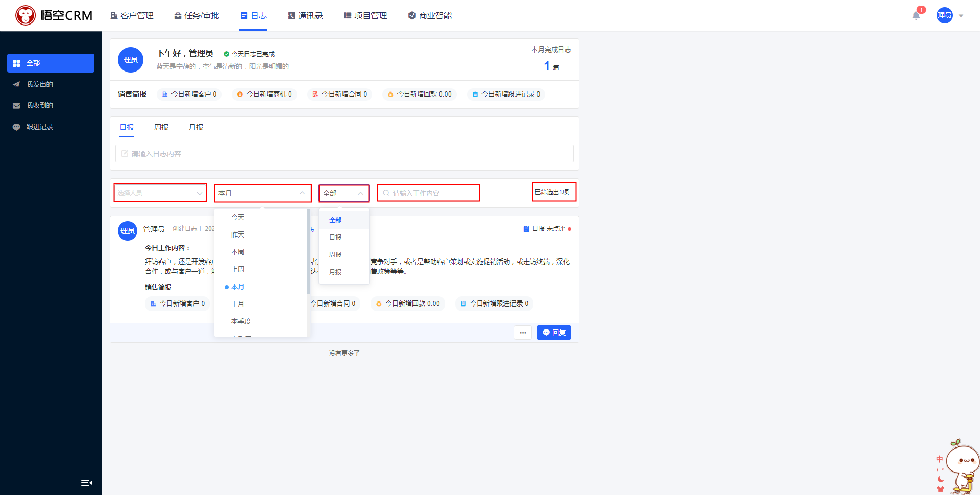Open the 任务/审批 module
This screenshot has height=495, width=980.
click(x=197, y=16)
